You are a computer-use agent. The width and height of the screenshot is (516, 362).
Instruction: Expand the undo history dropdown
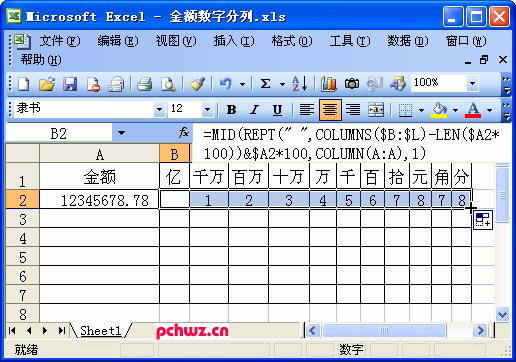(x=242, y=84)
